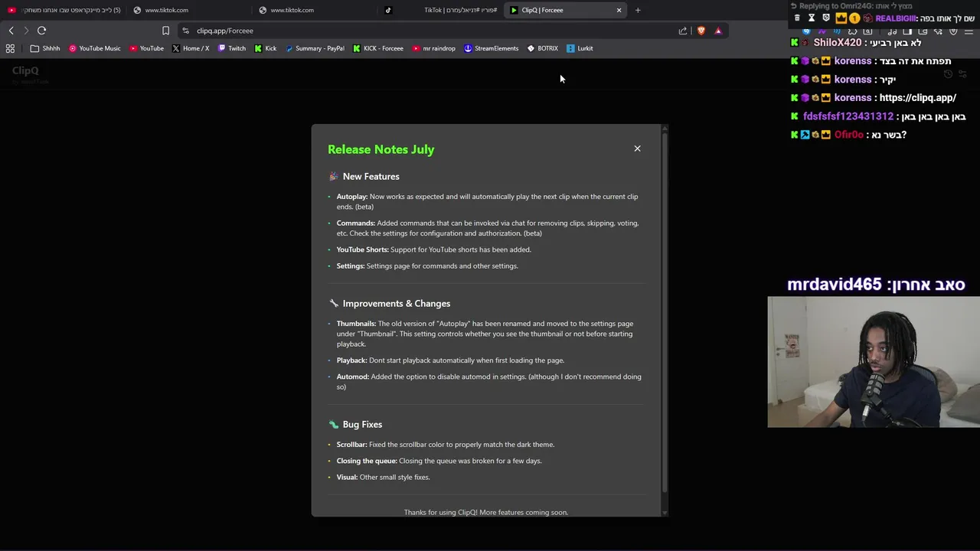The image size is (980, 551).
Task: Open the Summary - PayPal bookmark
Action: click(x=315, y=48)
